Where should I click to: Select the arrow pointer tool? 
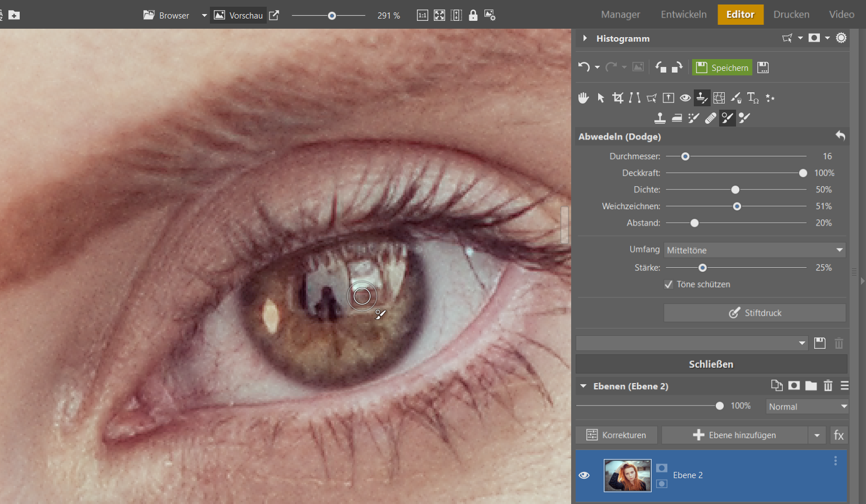tap(601, 98)
